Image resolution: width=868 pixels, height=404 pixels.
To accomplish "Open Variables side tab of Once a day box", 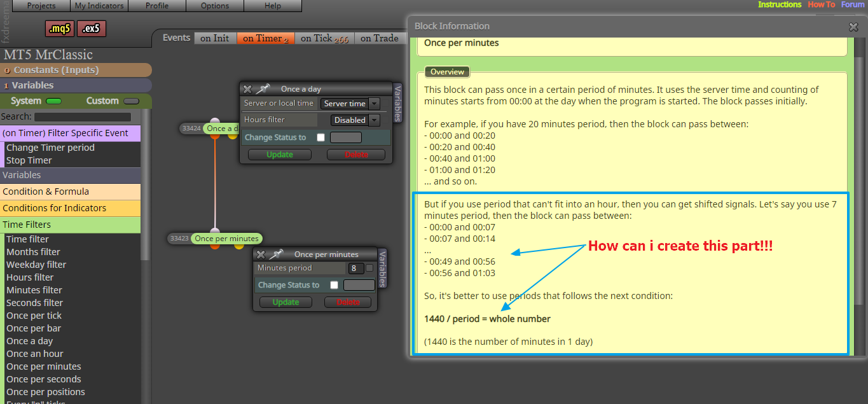I will 398,102.
